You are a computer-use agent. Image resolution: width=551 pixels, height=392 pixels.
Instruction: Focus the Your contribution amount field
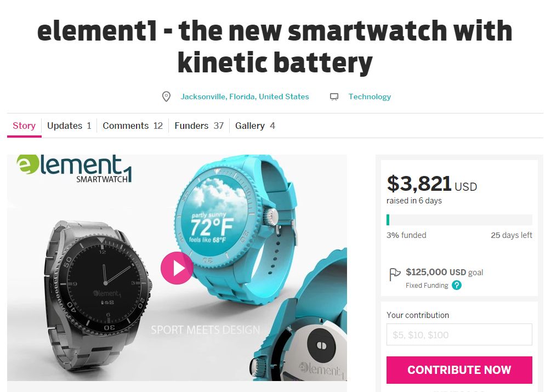[459, 334]
